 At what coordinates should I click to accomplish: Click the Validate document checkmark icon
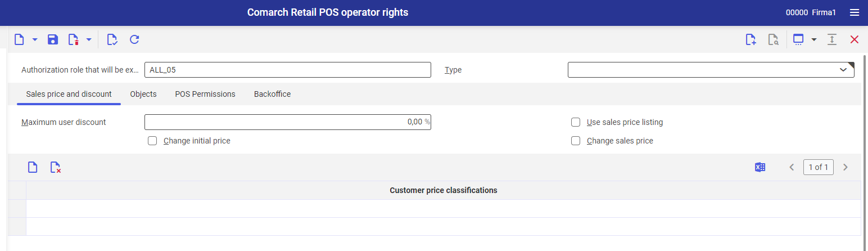coord(112,39)
